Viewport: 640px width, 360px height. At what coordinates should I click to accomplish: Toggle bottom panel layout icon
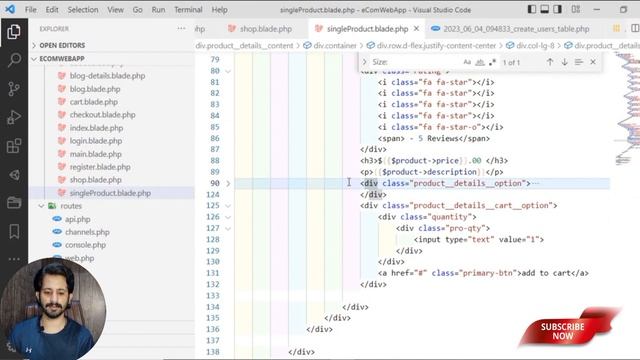tap(544, 9)
